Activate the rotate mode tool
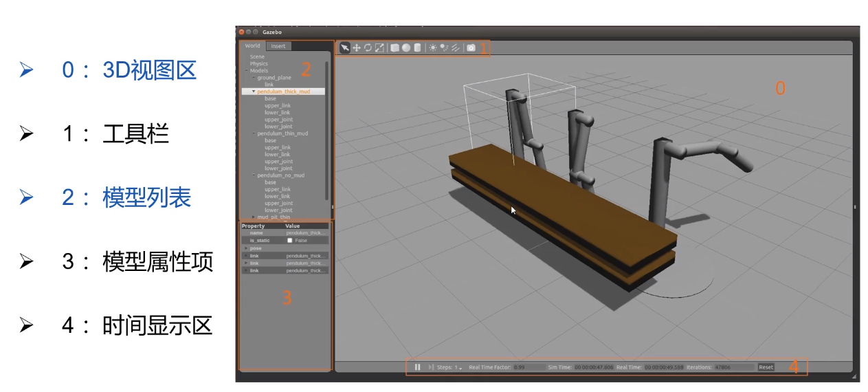868x392 pixels. pos(368,47)
